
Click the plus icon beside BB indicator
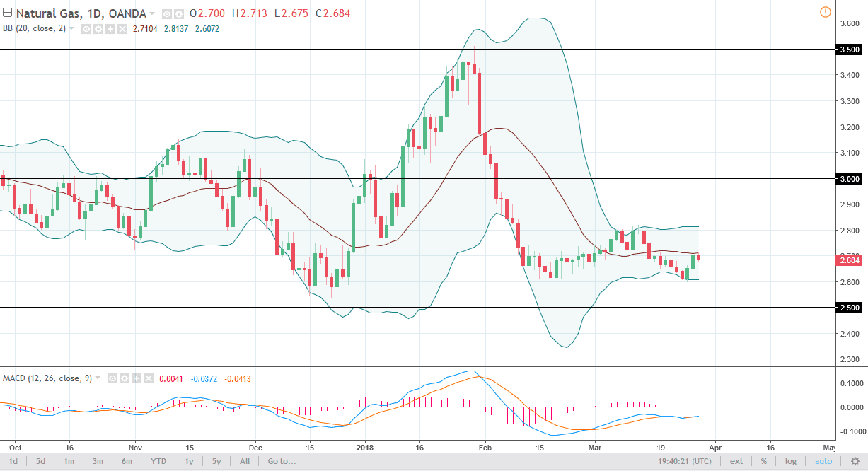pos(109,29)
